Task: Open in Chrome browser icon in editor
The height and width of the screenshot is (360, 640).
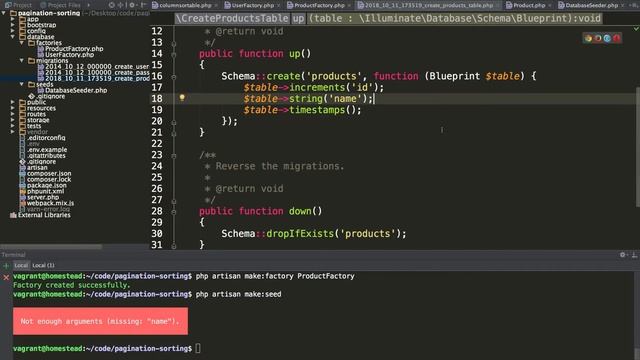Action: (588, 38)
